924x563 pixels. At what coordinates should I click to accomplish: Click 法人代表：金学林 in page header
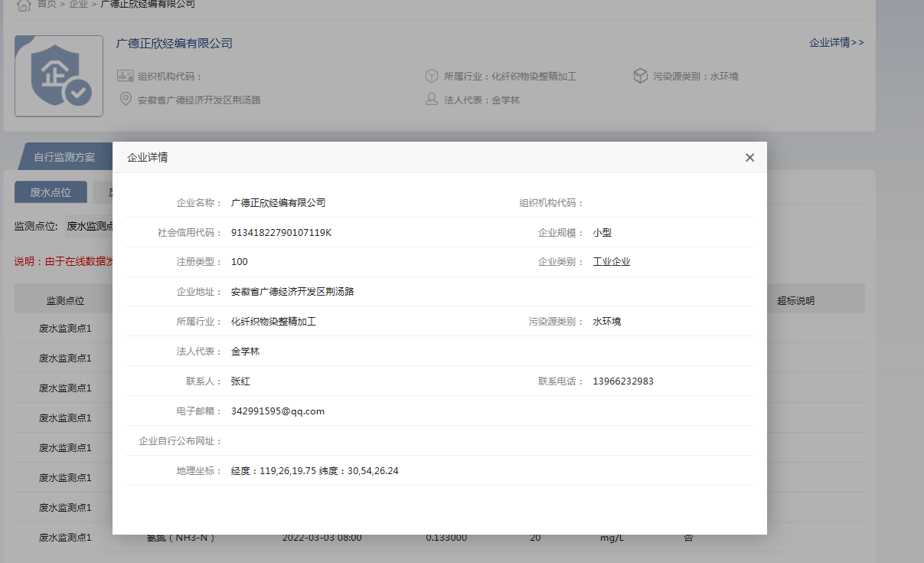click(482, 100)
